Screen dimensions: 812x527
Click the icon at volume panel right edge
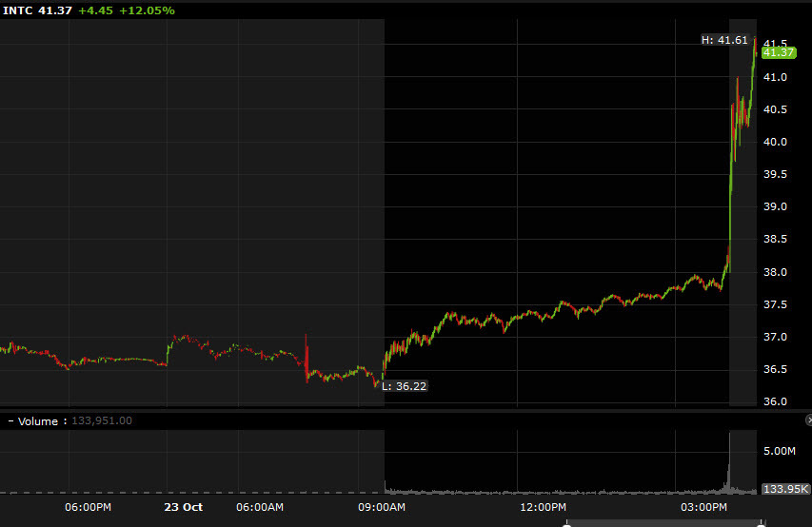tap(807, 420)
